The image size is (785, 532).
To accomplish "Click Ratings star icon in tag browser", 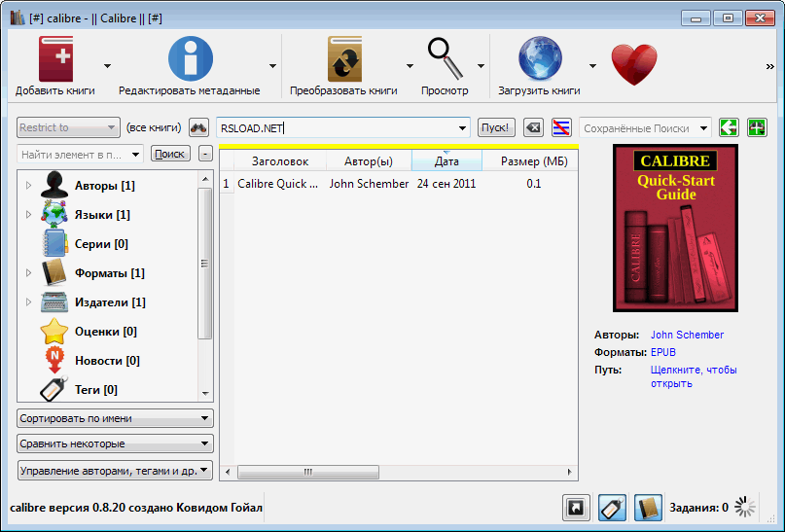I will point(54,331).
